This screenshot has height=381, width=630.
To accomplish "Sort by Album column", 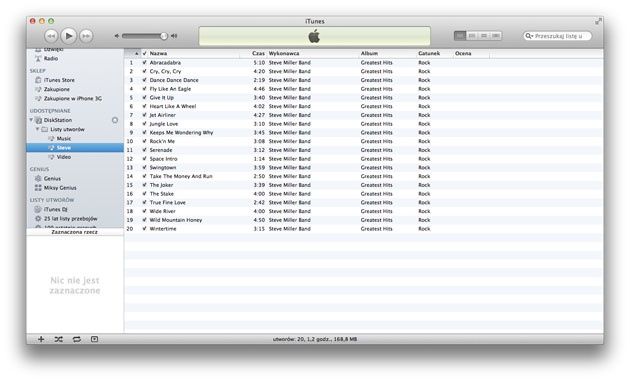I will pyautogui.click(x=369, y=53).
